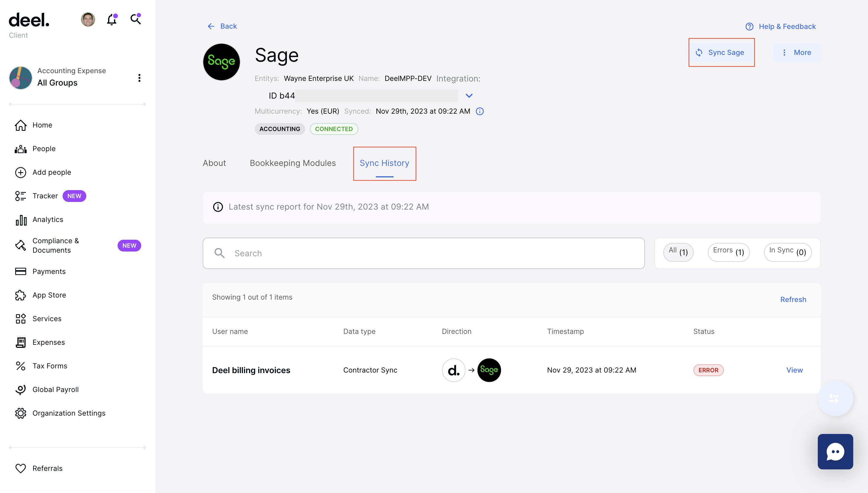The image size is (868, 493).
Task: Click the People group icon
Action: (x=21, y=149)
